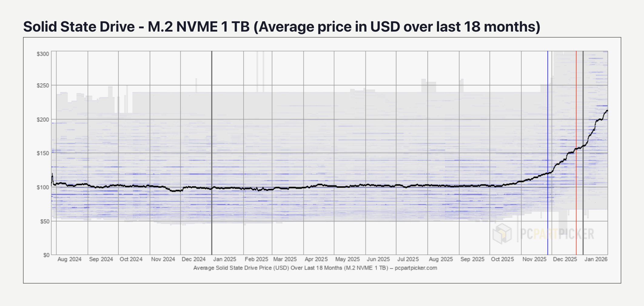Select the $200 y-axis label
644x306 pixels.
tap(43, 120)
